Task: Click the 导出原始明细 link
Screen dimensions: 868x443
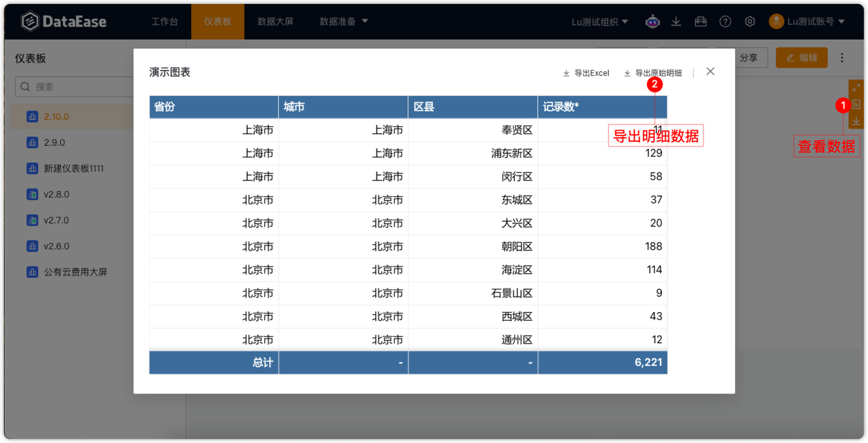Action: [652, 73]
